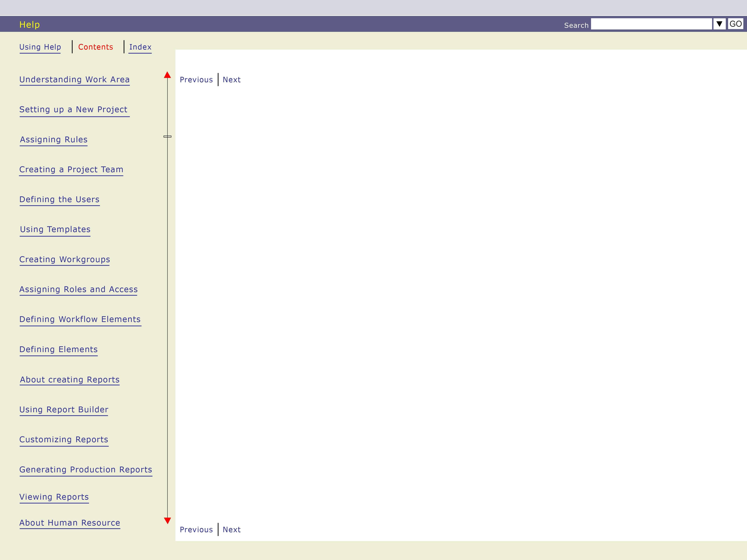The width and height of the screenshot is (747, 560).
Task: Click inside the Search input field
Action: (651, 24)
